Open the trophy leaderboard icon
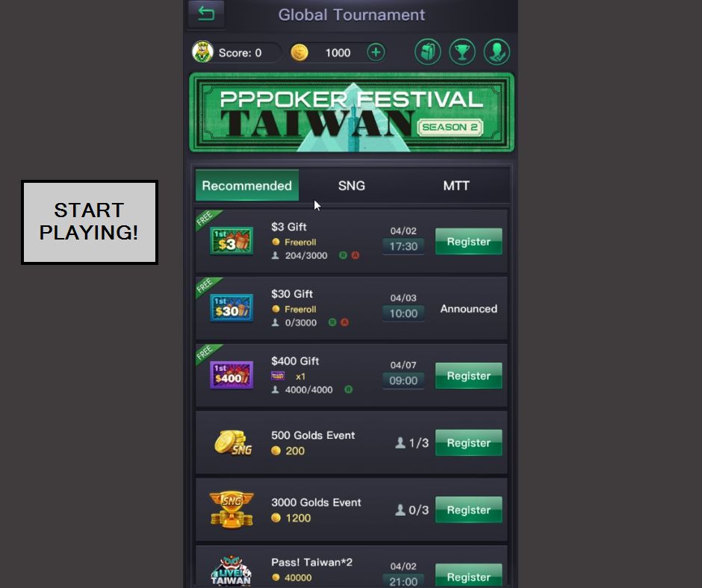 462,52
